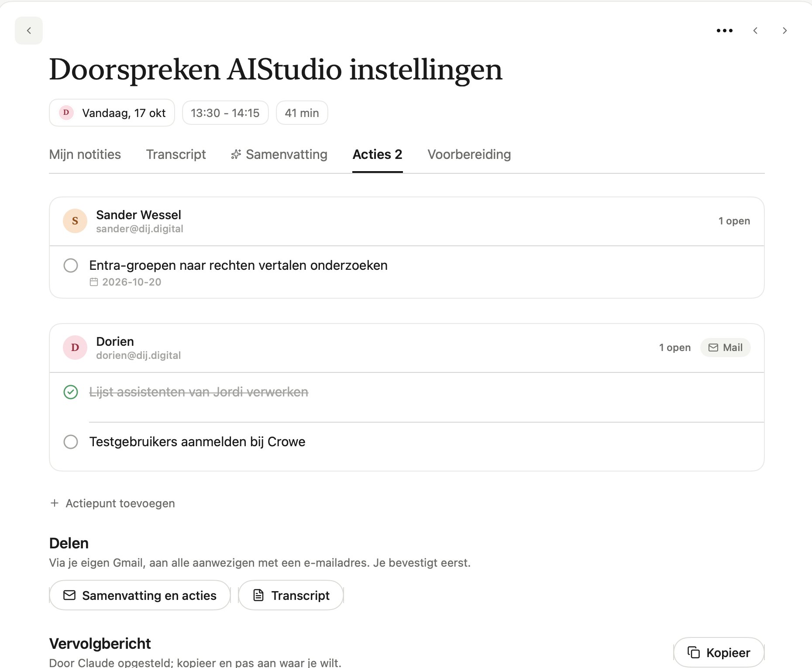Check off Entra-groepen naar rechten vertalen task
This screenshot has width=812, height=668.
(71, 265)
